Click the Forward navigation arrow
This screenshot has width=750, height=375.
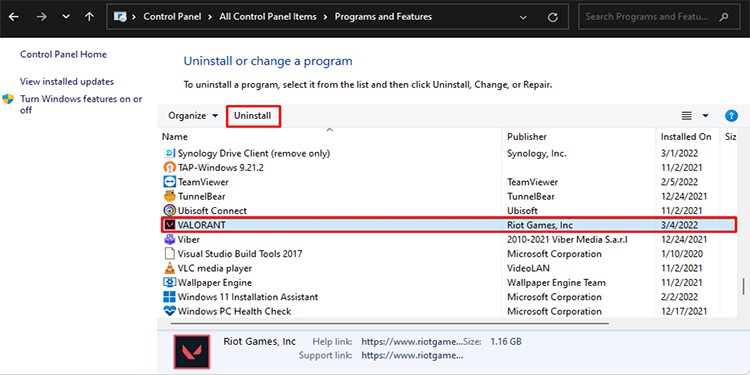click(x=42, y=17)
